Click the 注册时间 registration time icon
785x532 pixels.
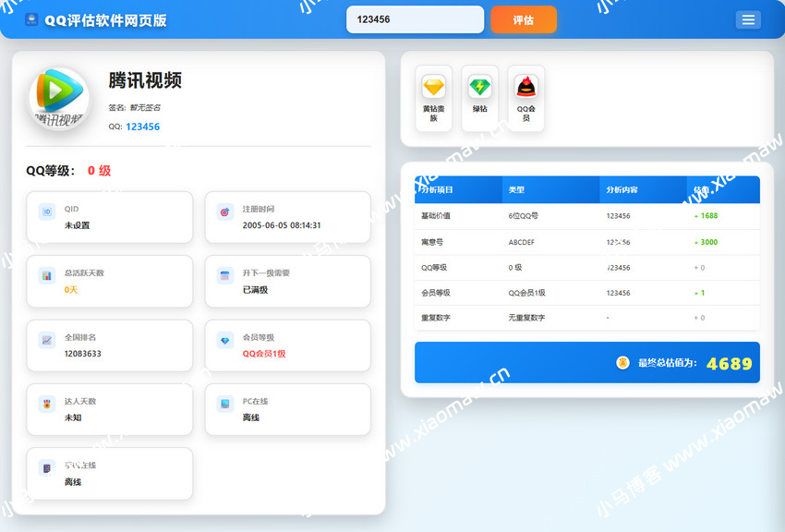pyautogui.click(x=225, y=211)
